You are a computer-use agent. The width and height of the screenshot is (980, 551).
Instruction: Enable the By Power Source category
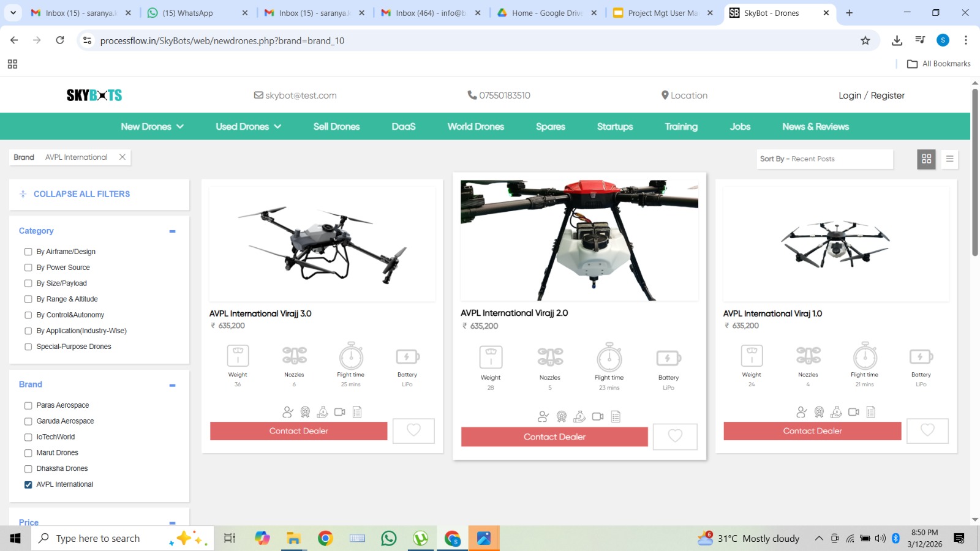(x=28, y=268)
